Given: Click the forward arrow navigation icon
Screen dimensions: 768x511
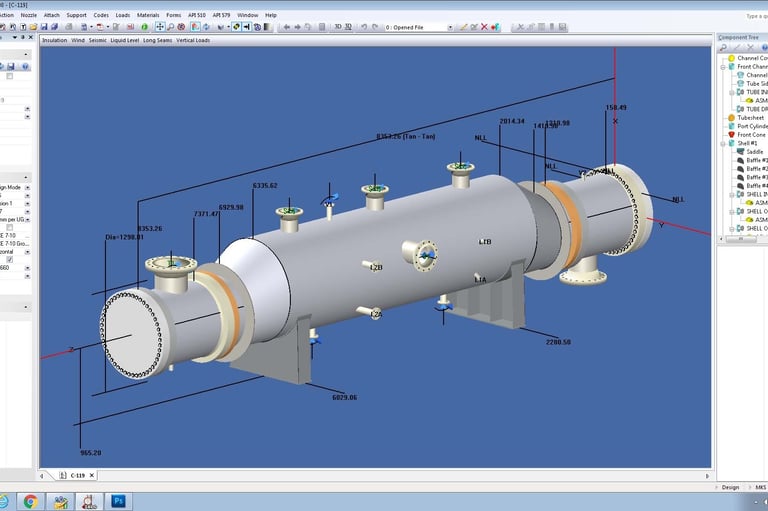Looking at the screenshot, I should [297, 27].
